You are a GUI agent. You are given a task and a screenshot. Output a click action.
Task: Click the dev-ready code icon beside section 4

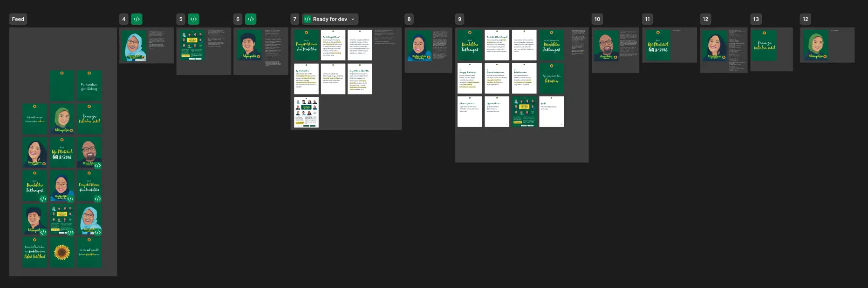(137, 19)
